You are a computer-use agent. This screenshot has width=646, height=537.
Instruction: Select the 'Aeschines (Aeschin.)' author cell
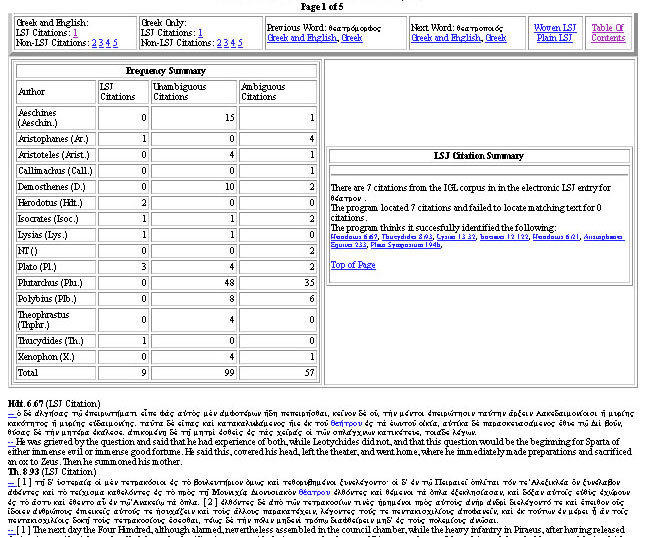(x=56, y=117)
